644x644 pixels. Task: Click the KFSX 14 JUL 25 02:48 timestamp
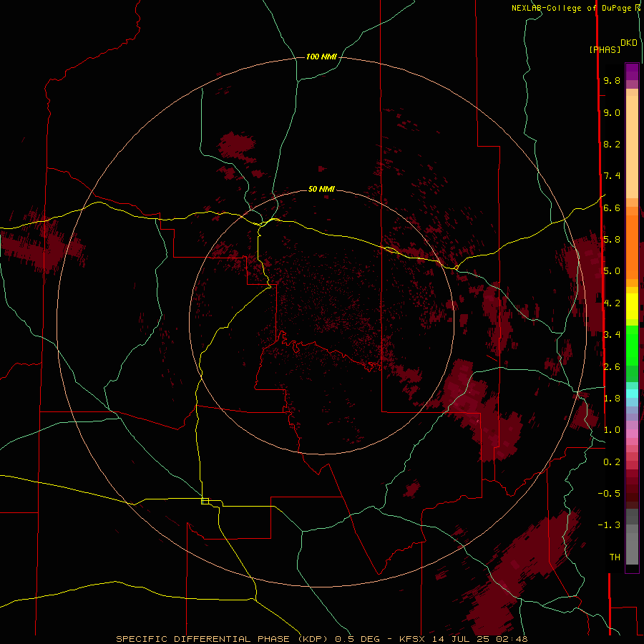click(x=463, y=639)
